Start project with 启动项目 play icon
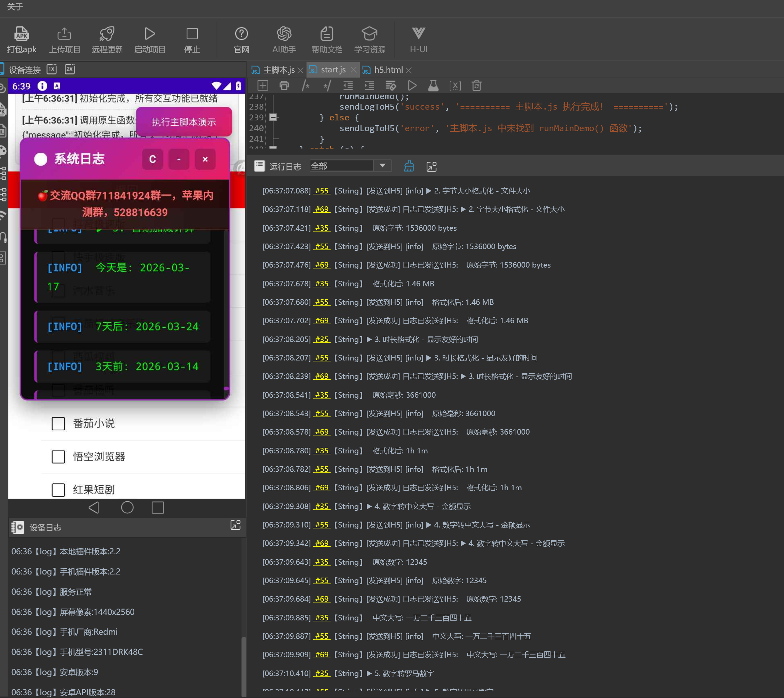 [150, 34]
